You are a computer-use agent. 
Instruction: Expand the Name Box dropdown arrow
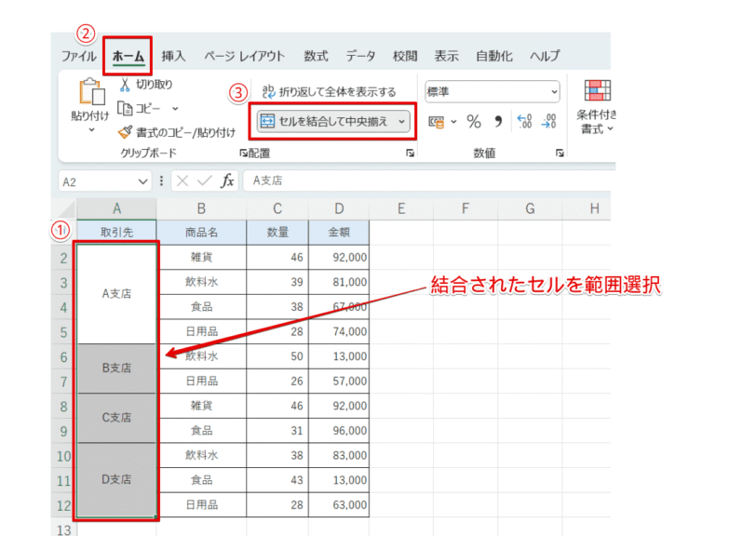pyautogui.click(x=142, y=181)
